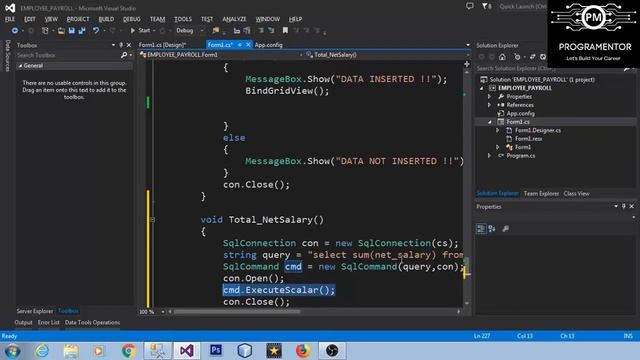This screenshot has width=640, height=360.
Task: Click the bookmark toolbar icon
Action: [285, 31]
